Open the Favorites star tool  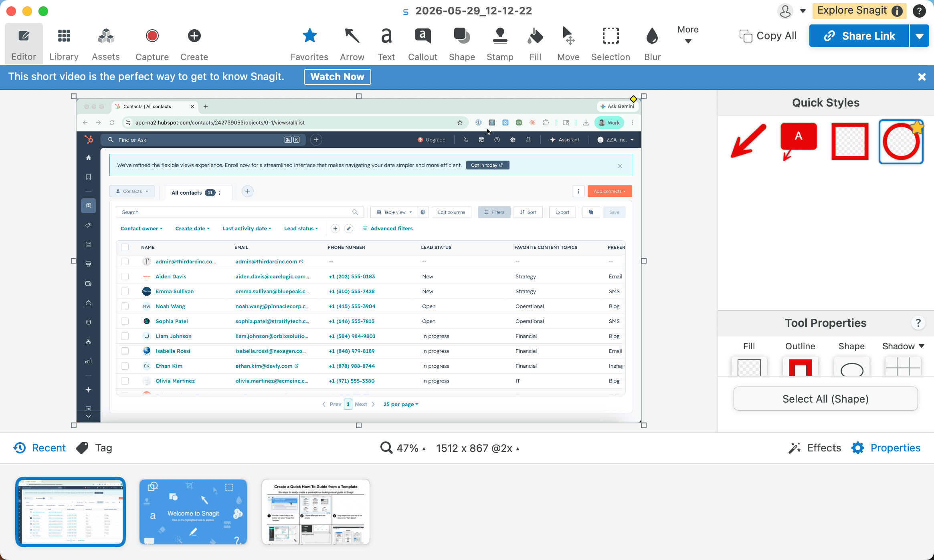(309, 44)
